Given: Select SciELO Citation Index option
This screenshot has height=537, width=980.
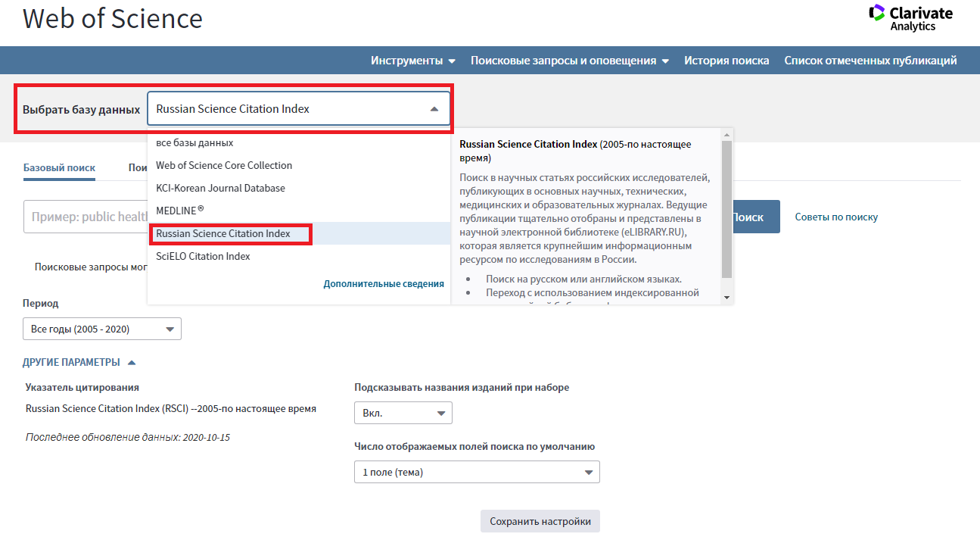Looking at the screenshot, I should click(203, 256).
